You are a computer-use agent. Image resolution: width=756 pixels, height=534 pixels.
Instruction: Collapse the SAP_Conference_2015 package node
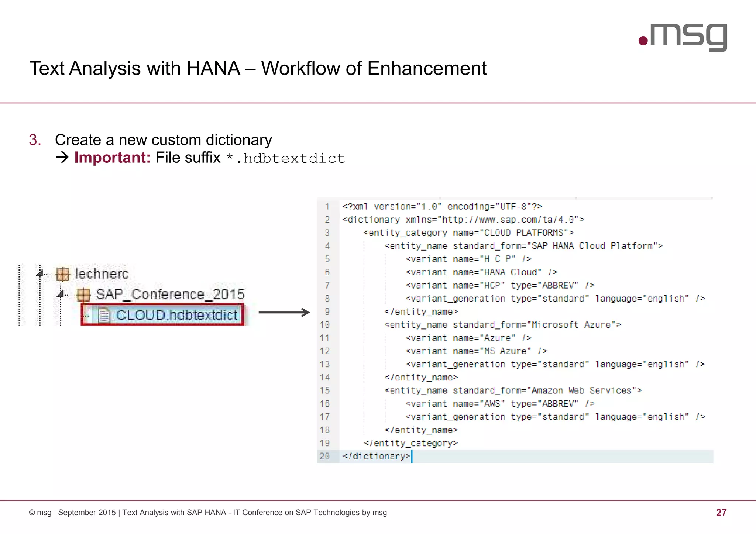pos(61,294)
